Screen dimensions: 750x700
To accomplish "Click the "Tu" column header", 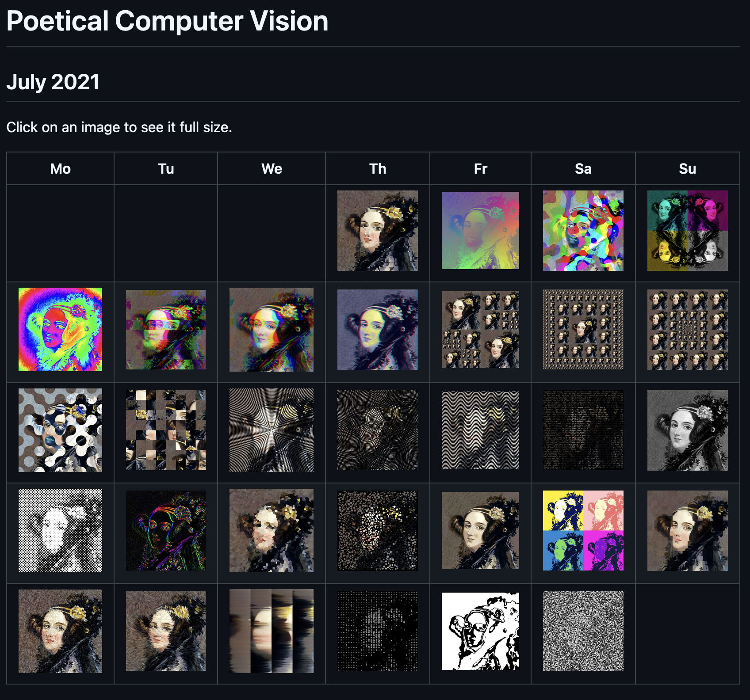I will point(166,169).
